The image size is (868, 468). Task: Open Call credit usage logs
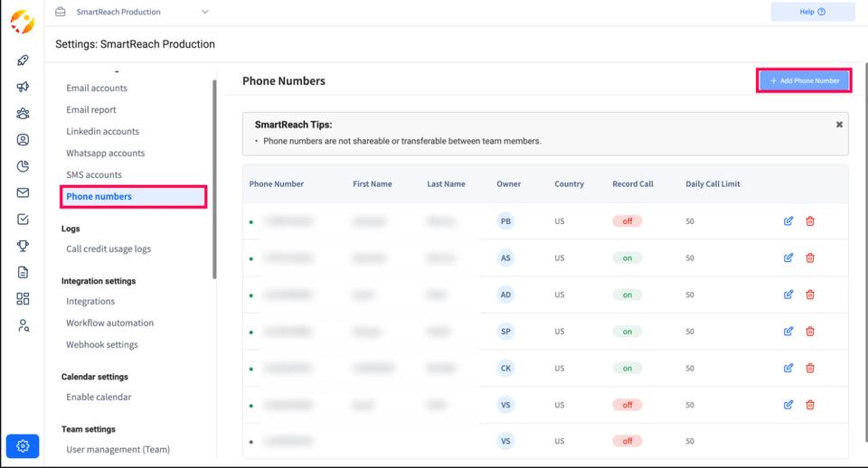(x=108, y=249)
